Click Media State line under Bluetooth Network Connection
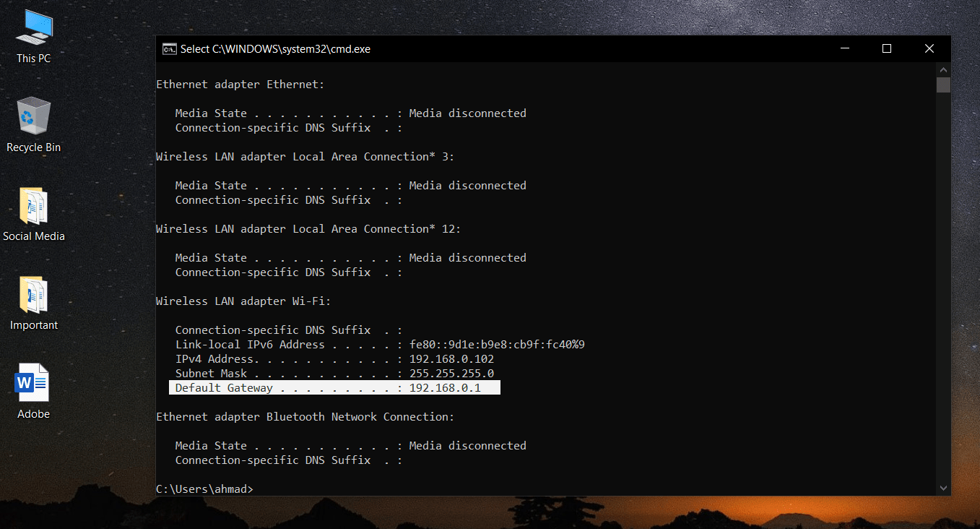 click(x=351, y=446)
